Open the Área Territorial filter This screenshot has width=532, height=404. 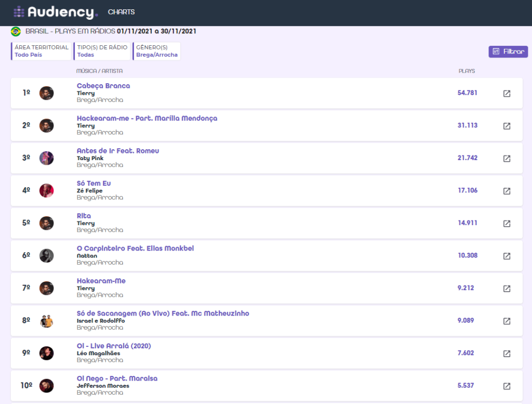(41, 51)
